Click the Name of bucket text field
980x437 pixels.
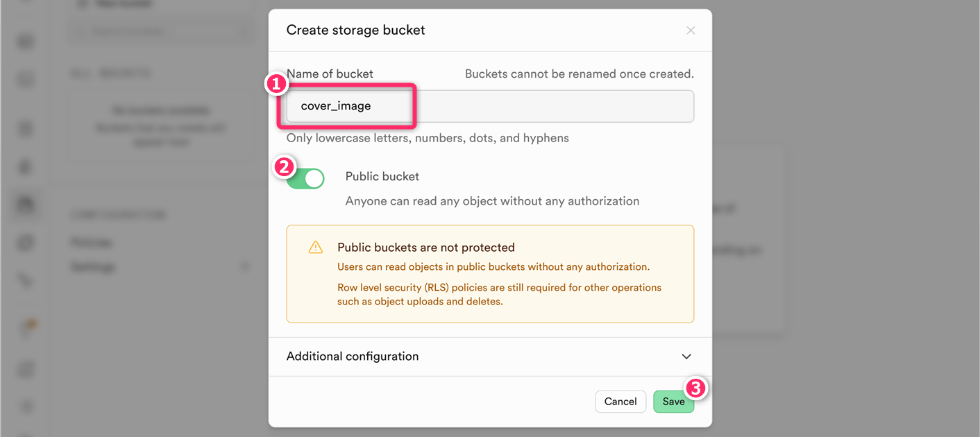click(x=489, y=106)
